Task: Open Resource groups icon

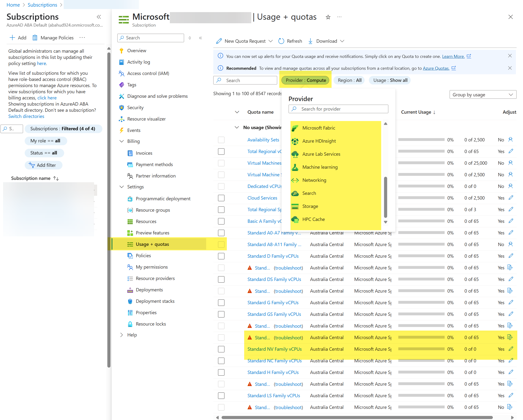Action: 130,210
